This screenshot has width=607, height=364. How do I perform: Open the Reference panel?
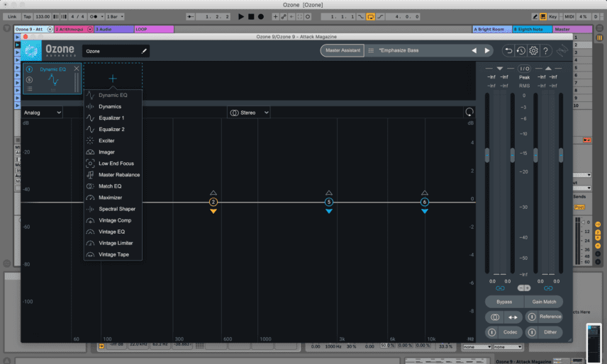click(x=550, y=317)
